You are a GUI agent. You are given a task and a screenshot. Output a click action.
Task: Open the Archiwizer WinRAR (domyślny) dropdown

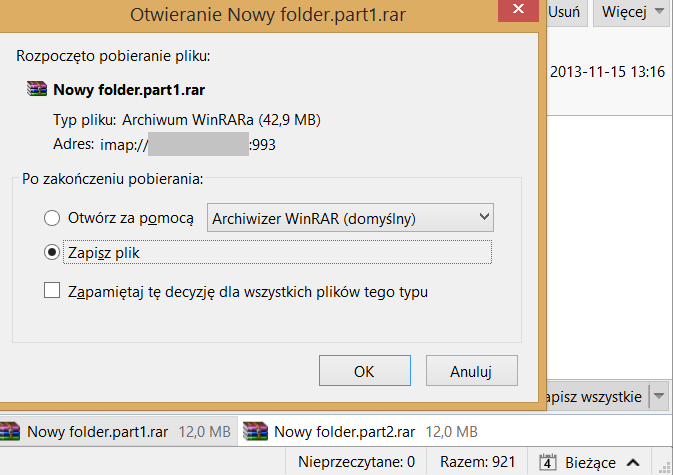[350, 218]
